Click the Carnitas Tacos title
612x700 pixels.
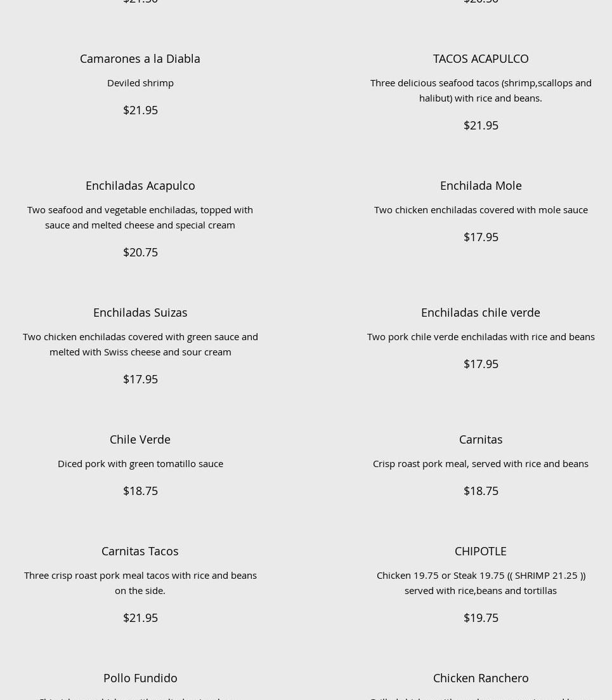tap(140, 551)
